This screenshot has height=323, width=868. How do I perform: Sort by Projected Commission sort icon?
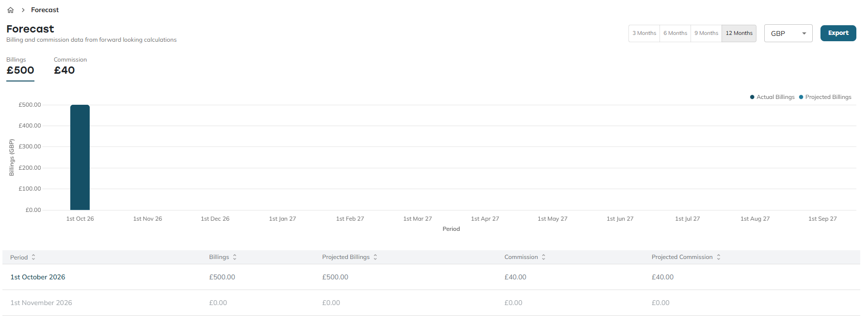tap(719, 257)
